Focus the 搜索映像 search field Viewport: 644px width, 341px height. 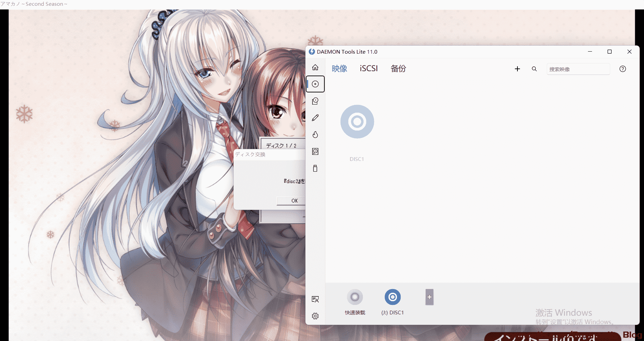point(578,69)
